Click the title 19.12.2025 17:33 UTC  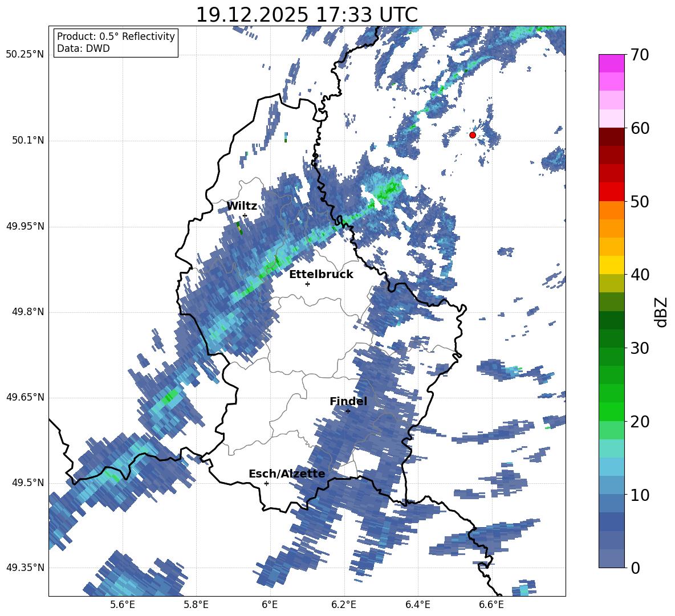[x=307, y=15]
